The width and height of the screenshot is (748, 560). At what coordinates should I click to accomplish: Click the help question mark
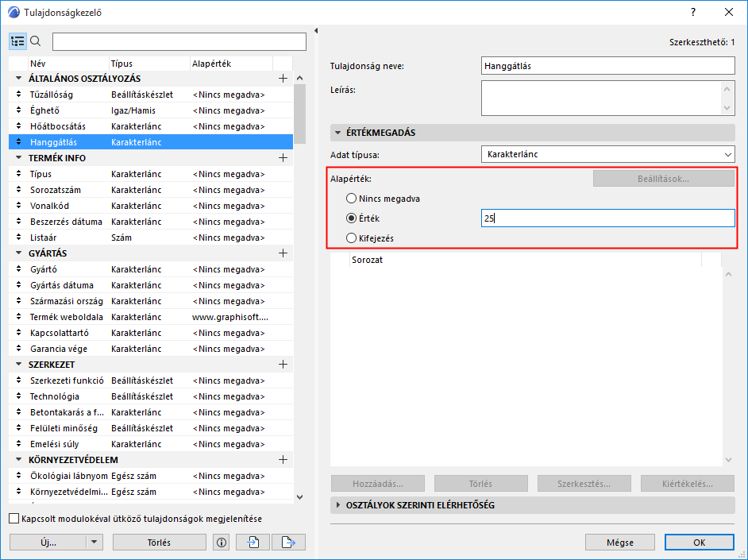[693, 13]
